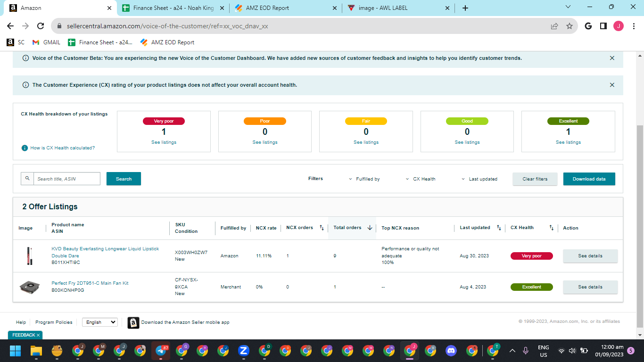See listings under Good
Viewport: 644px width, 362px height.
(x=467, y=142)
